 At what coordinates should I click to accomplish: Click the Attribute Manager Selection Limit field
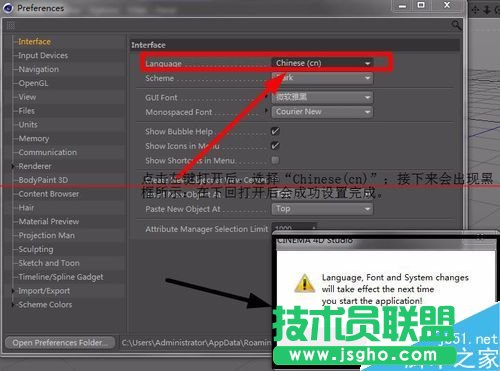click(x=294, y=229)
